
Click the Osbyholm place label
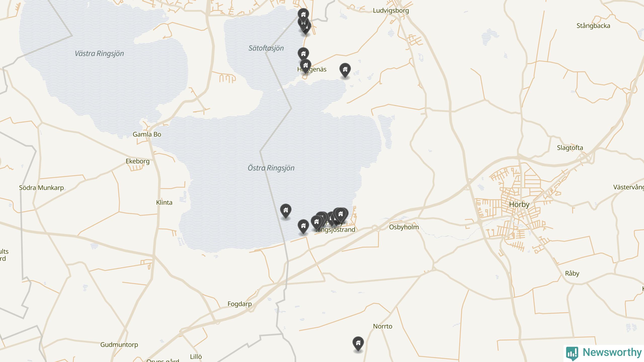click(404, 227)
